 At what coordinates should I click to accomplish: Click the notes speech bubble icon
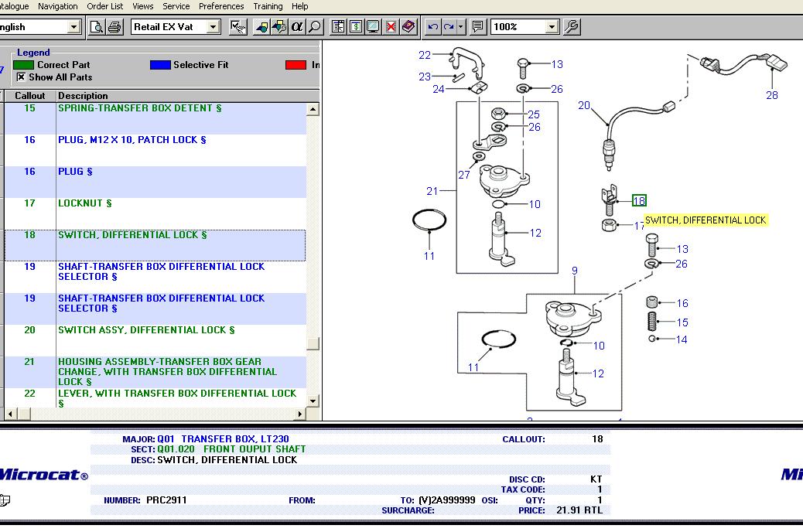tap(478, 27)
